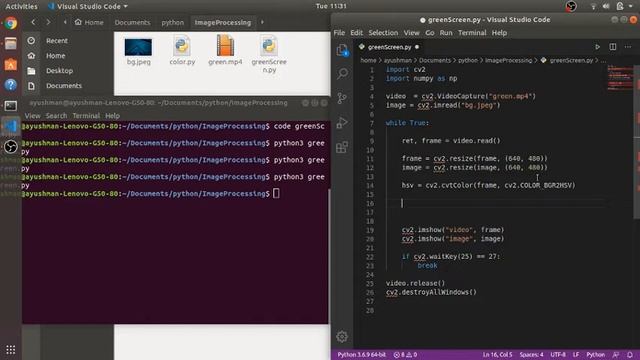640x360 pixels.
Task: Click OBS tray icon in top bar
Action: tap(571, 6)
